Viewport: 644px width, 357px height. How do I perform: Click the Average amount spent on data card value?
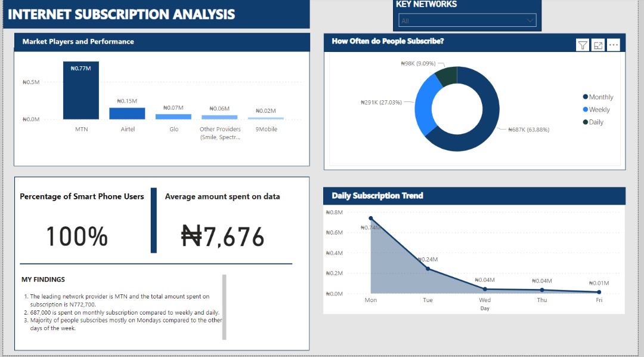(x=222, y=237)
